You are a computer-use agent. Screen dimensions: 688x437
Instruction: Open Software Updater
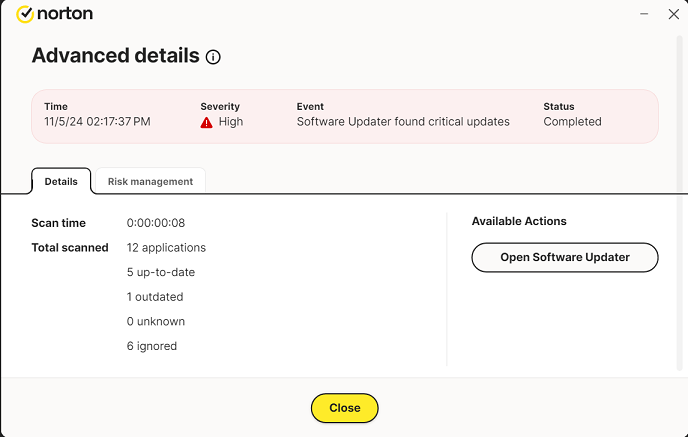(564, 257)
